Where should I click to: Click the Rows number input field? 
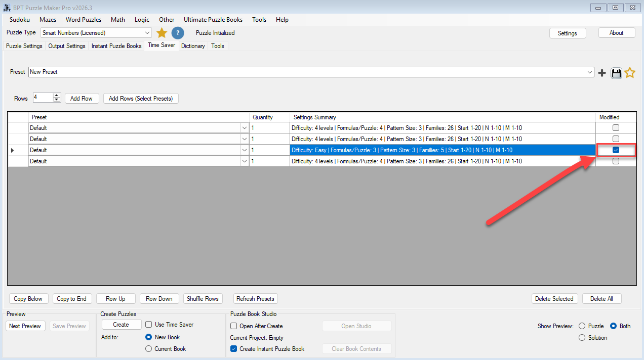click(x=43, y=98)
